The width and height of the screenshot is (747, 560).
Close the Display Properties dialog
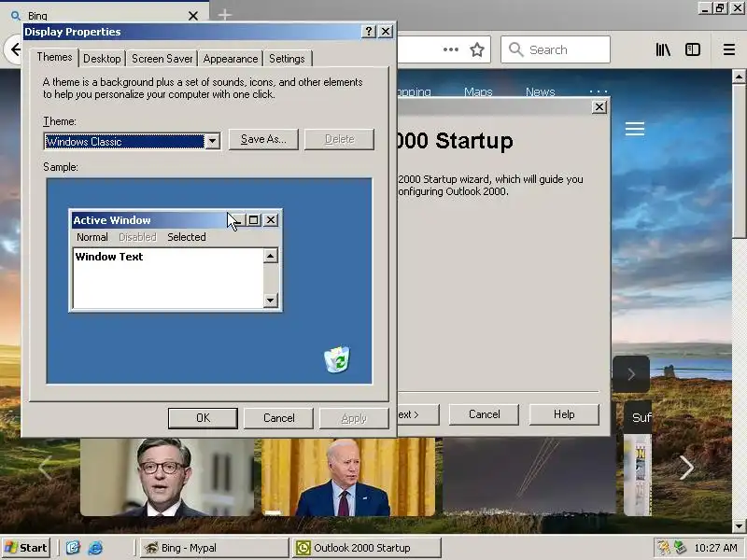point(386,32)
